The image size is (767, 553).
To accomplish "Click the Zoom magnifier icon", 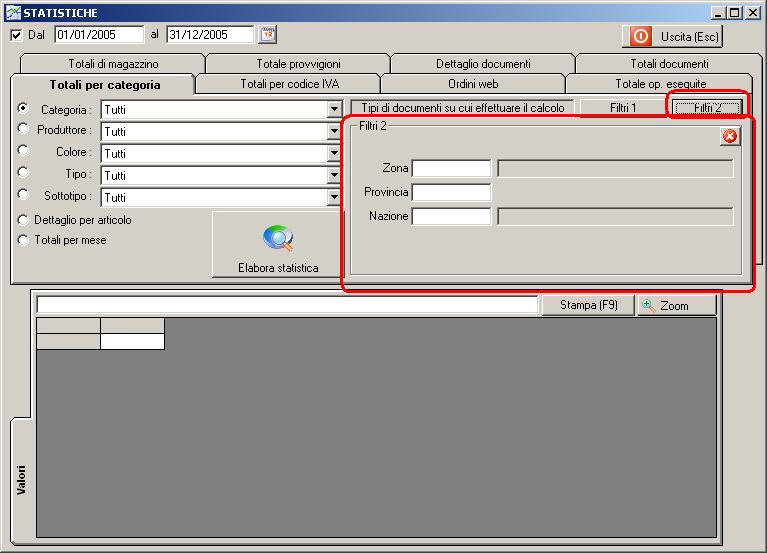I will (x=649, y=306).
